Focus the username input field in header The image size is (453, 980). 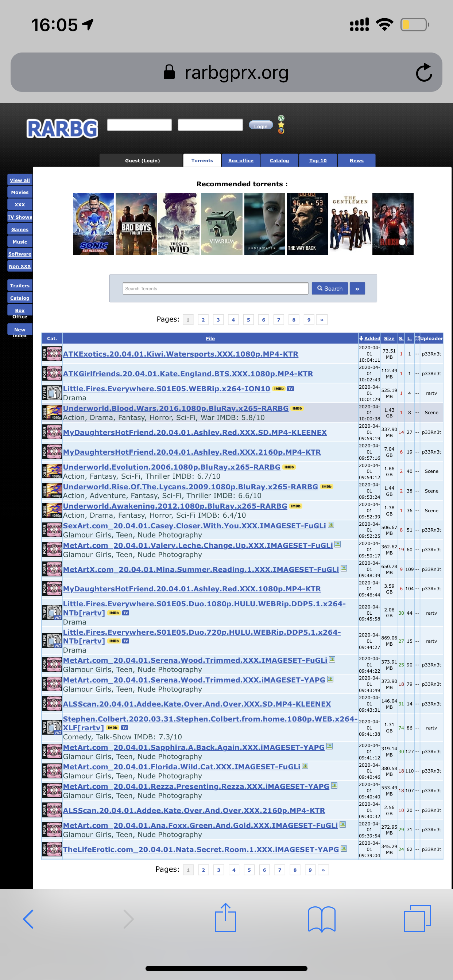(139, 125)
